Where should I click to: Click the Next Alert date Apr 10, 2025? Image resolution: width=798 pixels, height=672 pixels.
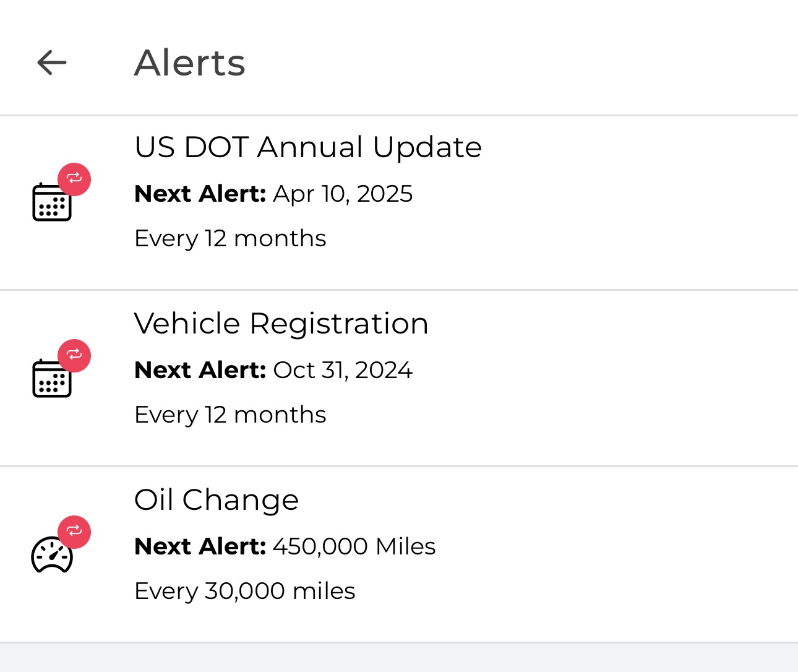click(343, 194)
